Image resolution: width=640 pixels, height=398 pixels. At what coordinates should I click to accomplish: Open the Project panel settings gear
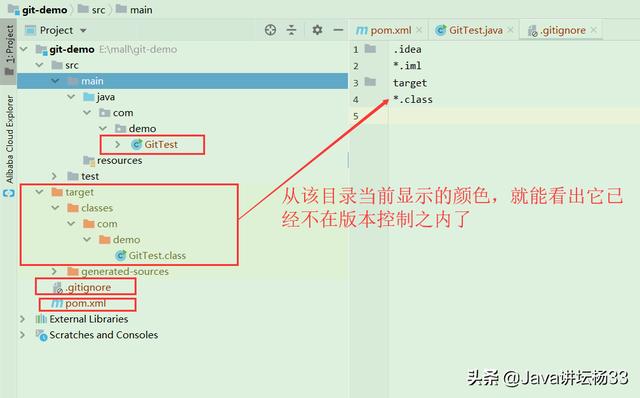(x=317, y=30)
